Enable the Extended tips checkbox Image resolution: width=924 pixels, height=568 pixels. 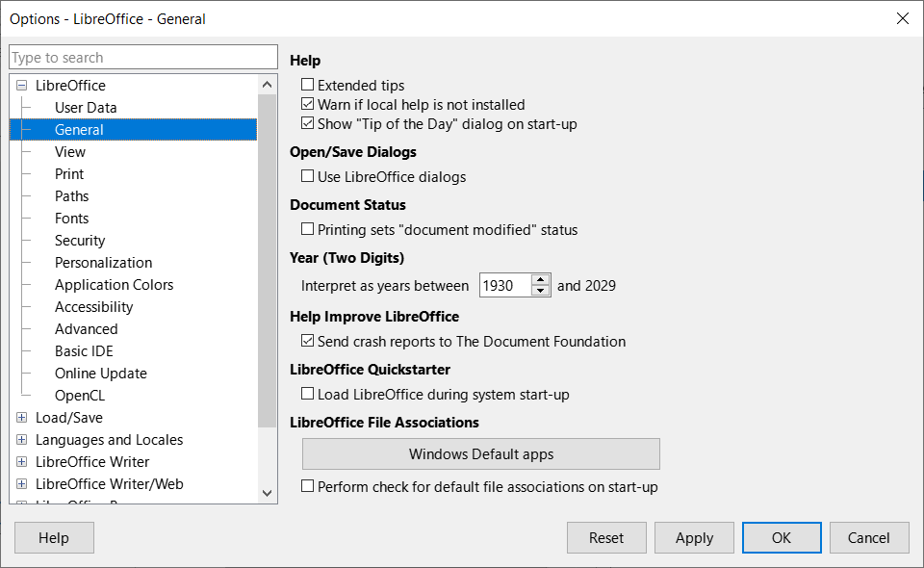(308, 85)
